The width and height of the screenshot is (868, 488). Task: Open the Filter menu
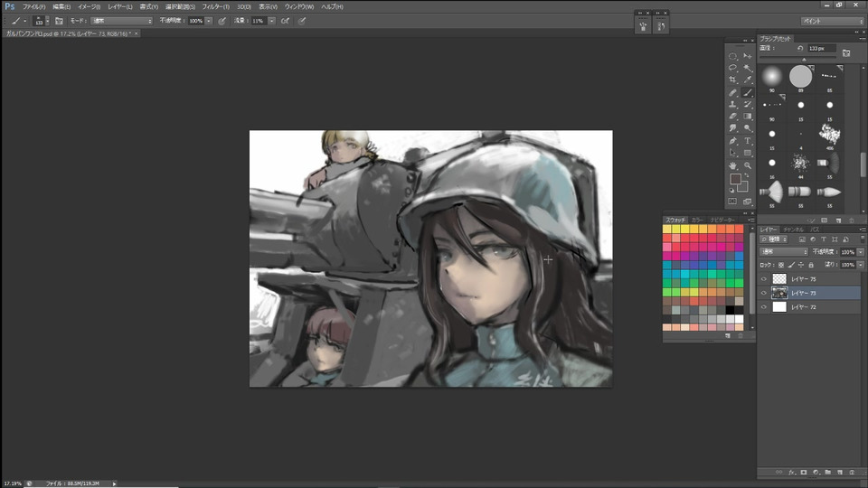tap(215, 6)
